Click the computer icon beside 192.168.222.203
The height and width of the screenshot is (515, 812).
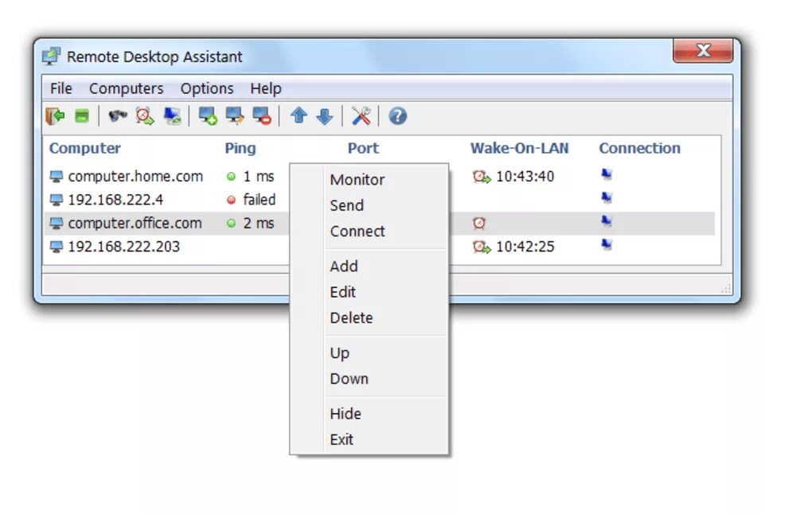(56, 247)
